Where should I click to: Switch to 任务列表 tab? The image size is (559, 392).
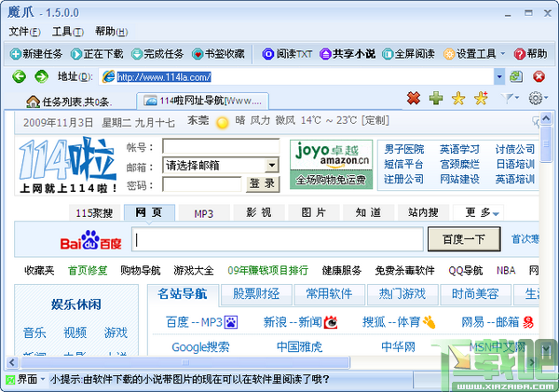coord(69,101)
